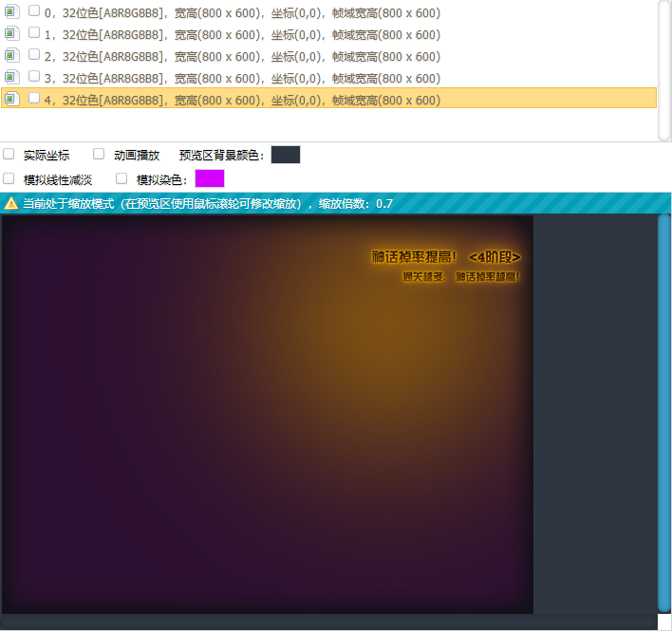Viewport: 672px width, 631px height.
Task: Click the image icon of frame 0
Action: (11, 12)
